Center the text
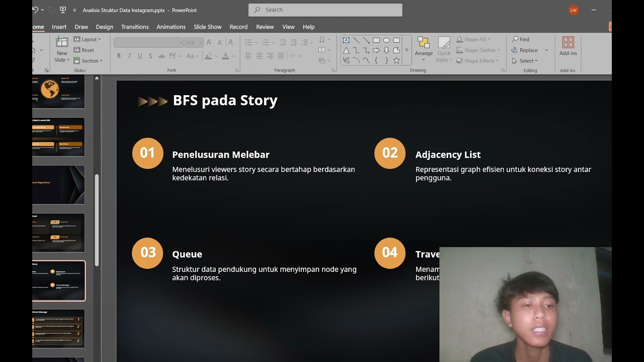The width and height of the screenshot is (644, 362). point(259,56)
